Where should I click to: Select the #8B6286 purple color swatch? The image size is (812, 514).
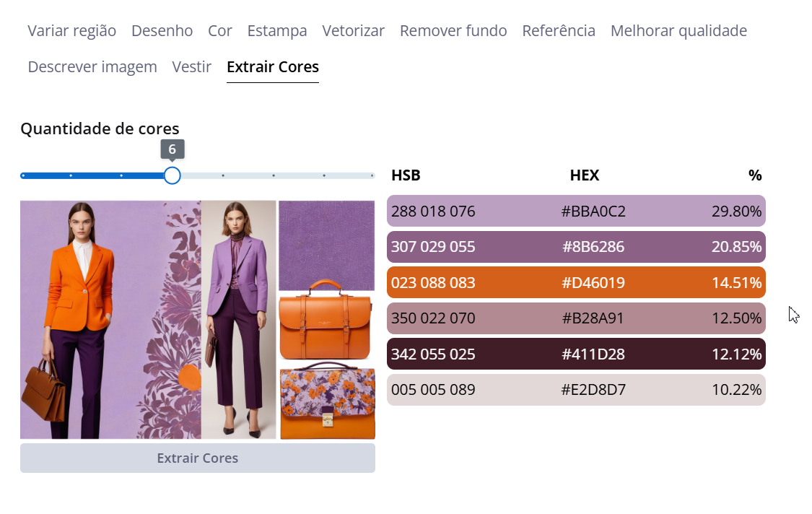576,247
